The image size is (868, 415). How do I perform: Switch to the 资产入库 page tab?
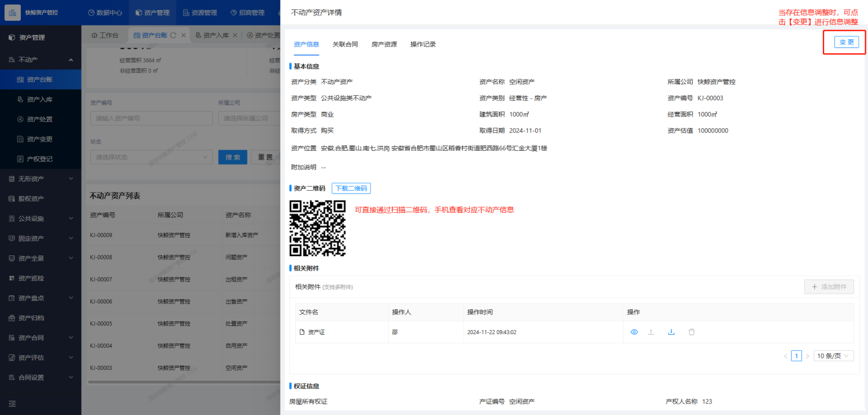click(x=212, y=35)
